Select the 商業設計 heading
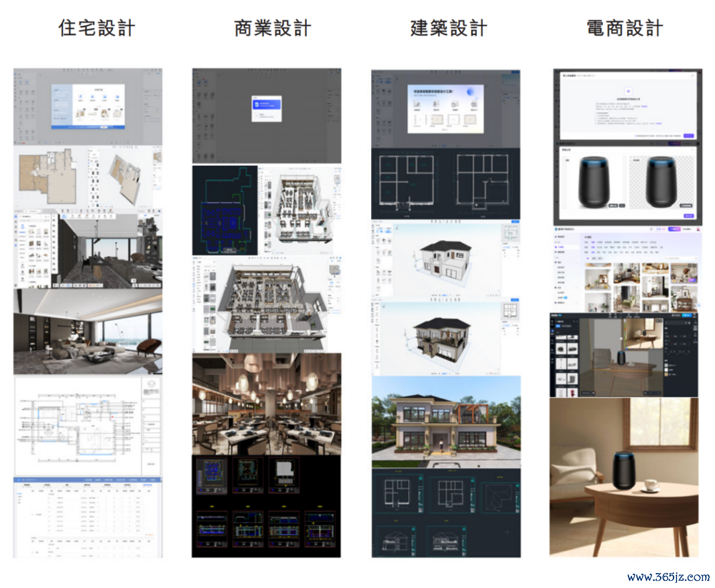This screenshot has width=715, height=588. [272, 28]
